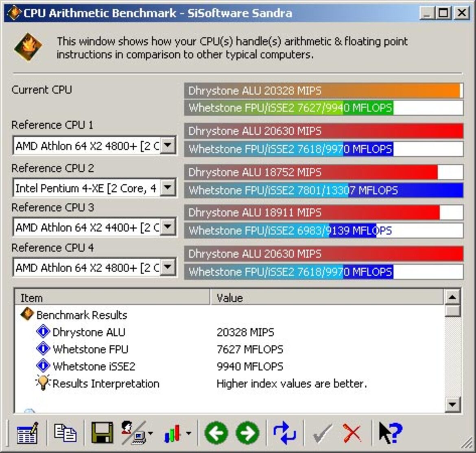Click the user/computer toolbar icon
This screenshot has height=453, width=476.
pyautogui.click(x=133, y=433)
